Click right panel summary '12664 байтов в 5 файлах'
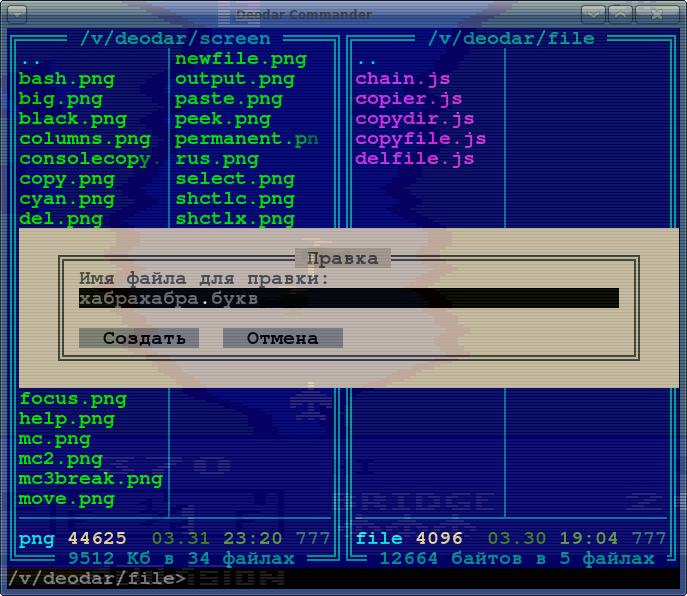The height and width of the screenshot is (596, 687). pos(517,559)
